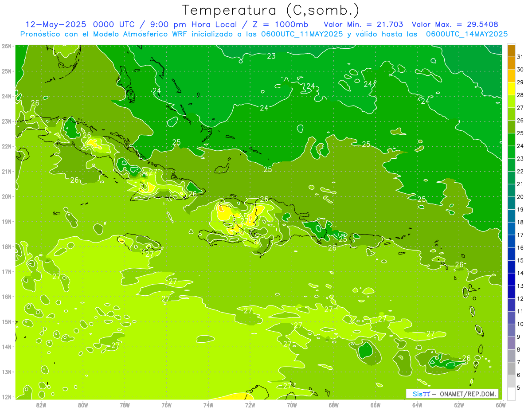Click the title 'Temperatura (C,somb.)'
This screenshot has height=411, width=532.
tap(271, 10)
